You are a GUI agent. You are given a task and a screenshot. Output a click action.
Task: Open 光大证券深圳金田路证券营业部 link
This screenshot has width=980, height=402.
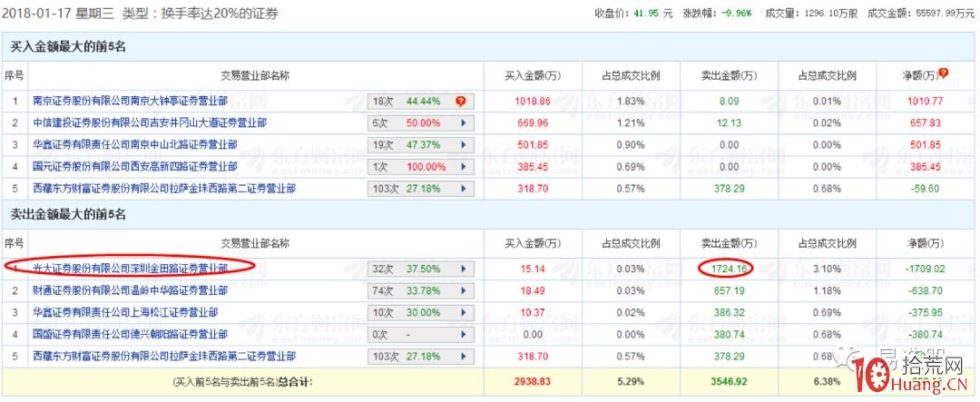pos(130,269)
